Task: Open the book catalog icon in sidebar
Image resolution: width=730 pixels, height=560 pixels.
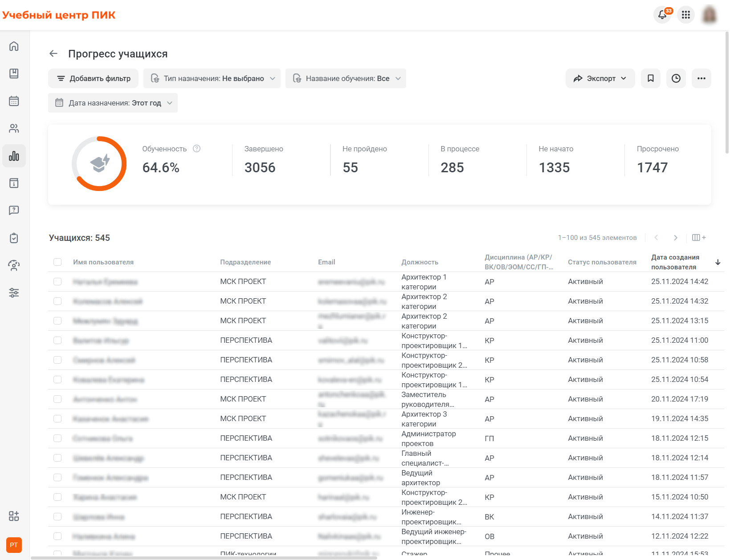Action: click(14, 73)
